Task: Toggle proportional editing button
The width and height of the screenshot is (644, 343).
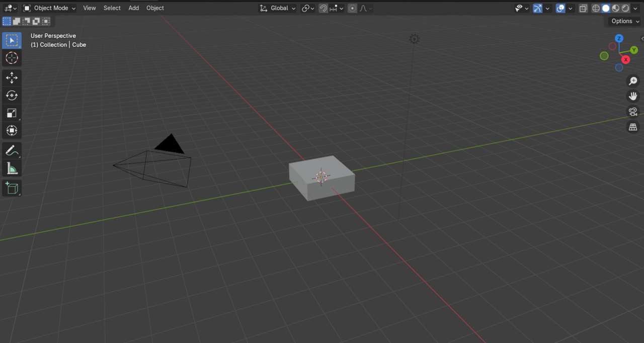Action: [352, 8]
